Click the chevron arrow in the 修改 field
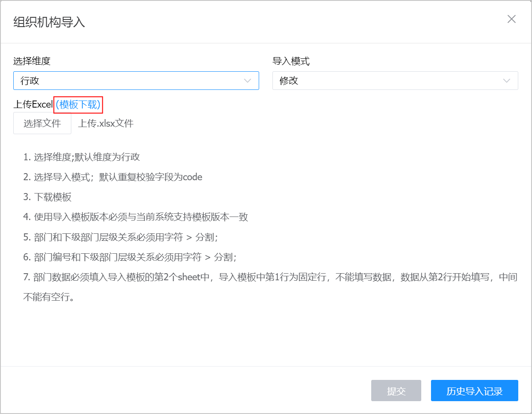Screen dimensions: 532x414 (x=507, y=81)
